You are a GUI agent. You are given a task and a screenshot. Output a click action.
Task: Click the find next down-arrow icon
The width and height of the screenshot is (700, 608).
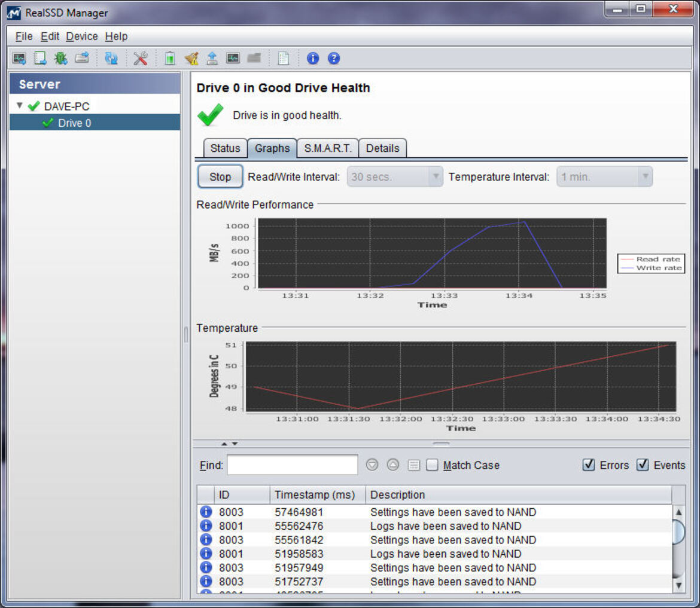(x=372, y=465)
